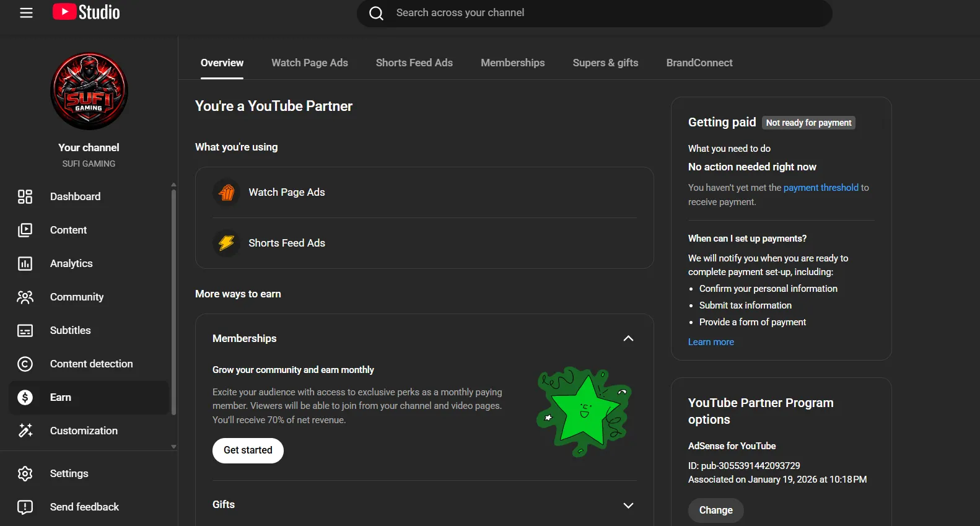Click the YouTube Studio logo

tap(86, 12)
